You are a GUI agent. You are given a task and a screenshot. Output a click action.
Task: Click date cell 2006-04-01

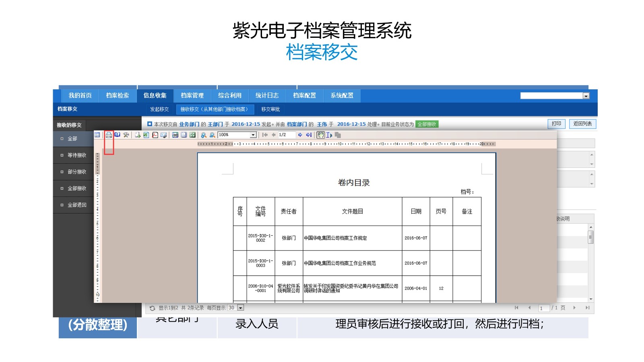tap(416, 288)
